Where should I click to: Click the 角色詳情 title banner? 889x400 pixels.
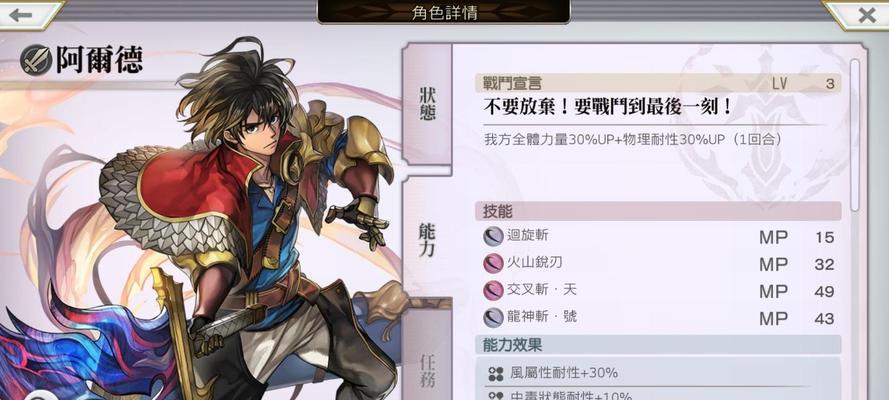point(443,12)
